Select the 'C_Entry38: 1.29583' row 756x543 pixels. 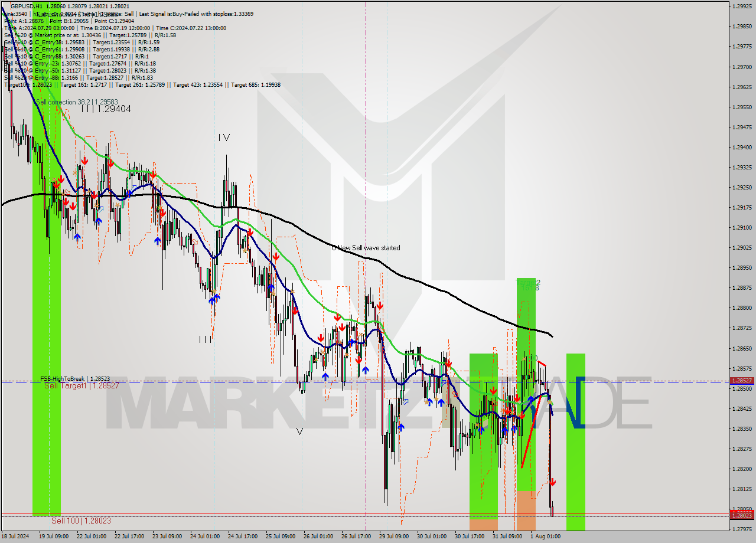pos(82,42)
